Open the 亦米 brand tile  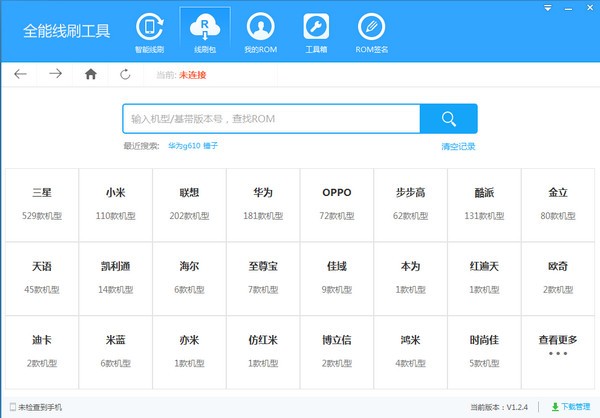pyautogui.click(x=189, y=353)
